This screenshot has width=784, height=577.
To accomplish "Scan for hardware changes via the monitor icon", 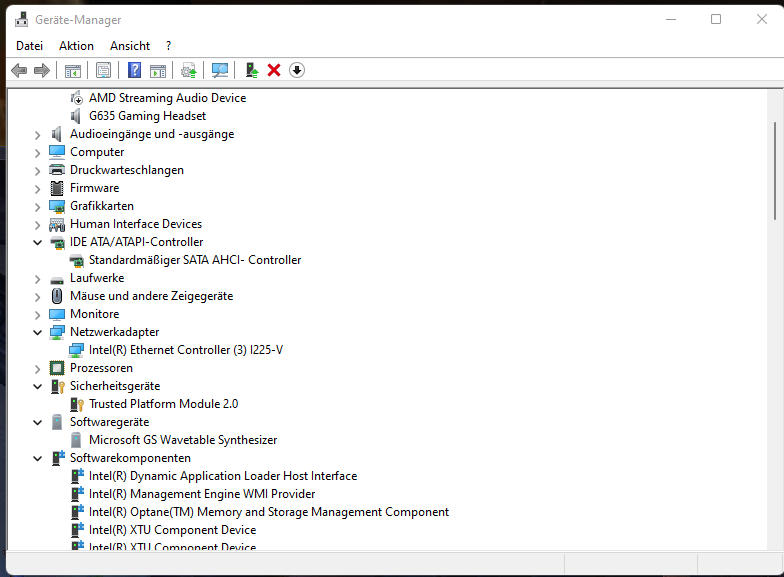I will tap(220, 70).
